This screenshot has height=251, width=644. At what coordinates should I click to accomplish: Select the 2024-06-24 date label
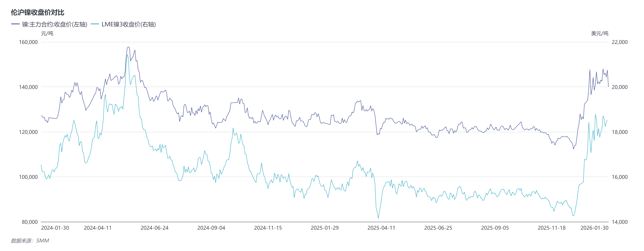(154, 228)
